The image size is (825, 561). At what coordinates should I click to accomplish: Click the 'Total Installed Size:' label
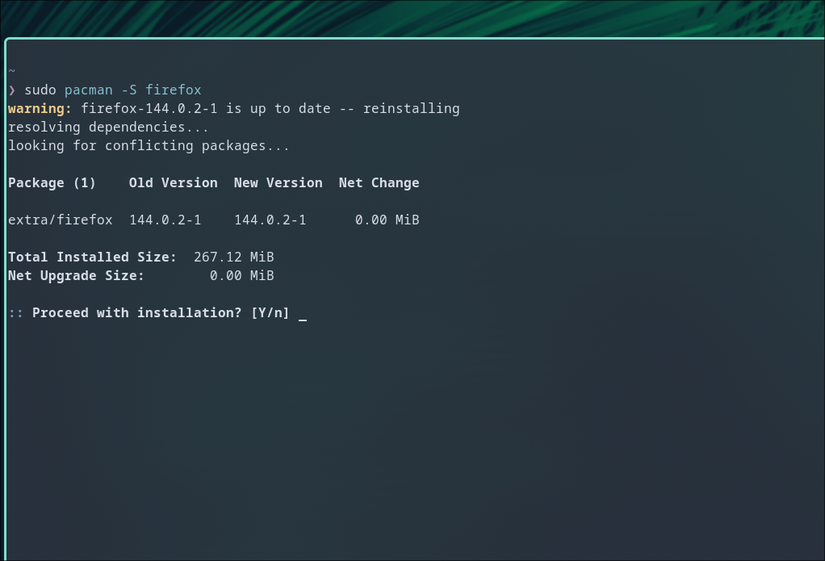coord(92,257)
